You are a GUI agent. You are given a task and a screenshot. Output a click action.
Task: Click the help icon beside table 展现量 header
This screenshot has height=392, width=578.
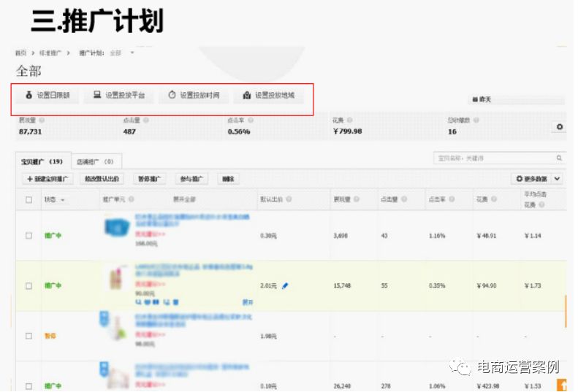click(357, 199)
